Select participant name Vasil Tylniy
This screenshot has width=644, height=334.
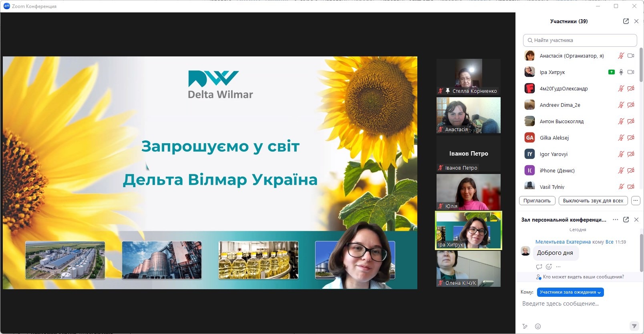point(552,187)
